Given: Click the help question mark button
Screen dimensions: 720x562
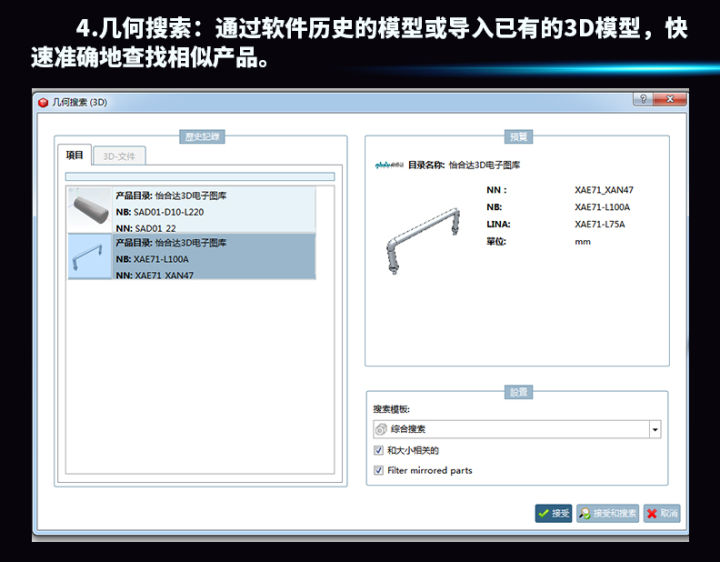Looking at the screenshot, I should click(643, 99).
